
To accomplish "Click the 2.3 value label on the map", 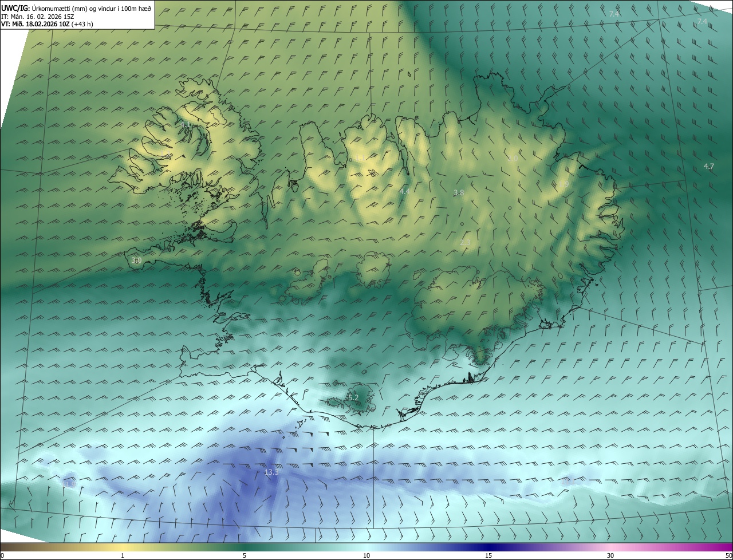I will (x=465, y=243).
